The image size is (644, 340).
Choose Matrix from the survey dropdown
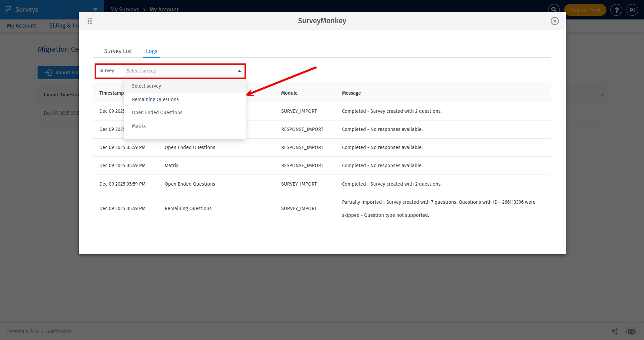click(x=139, y=126)
